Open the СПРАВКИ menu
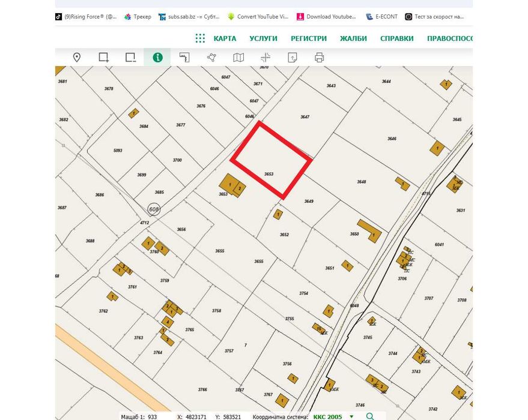The height and width of the screenshot is (420, 528). (396, 38)
